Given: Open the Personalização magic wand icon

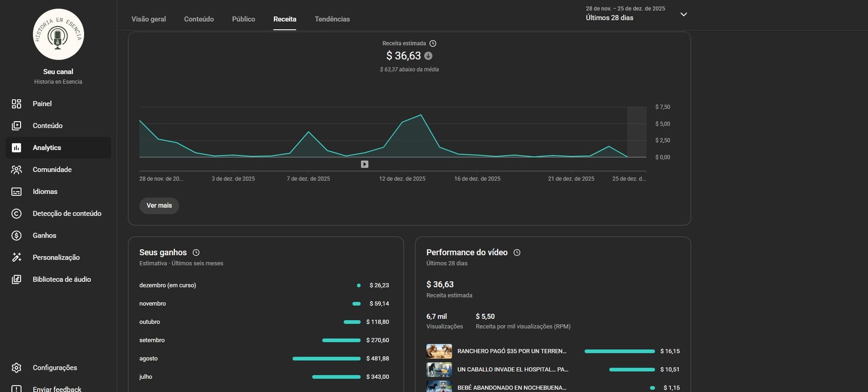Looking at the screenshot, I should (16, 257).
